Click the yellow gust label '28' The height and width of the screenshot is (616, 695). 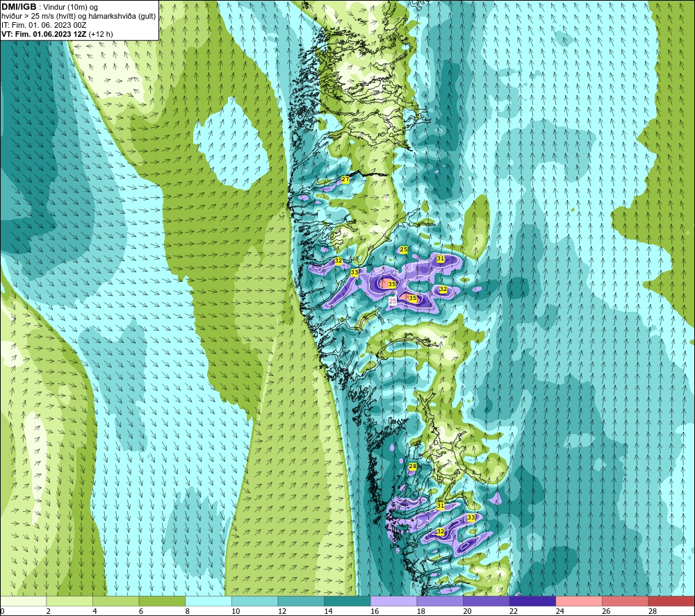tap(413, 466)
